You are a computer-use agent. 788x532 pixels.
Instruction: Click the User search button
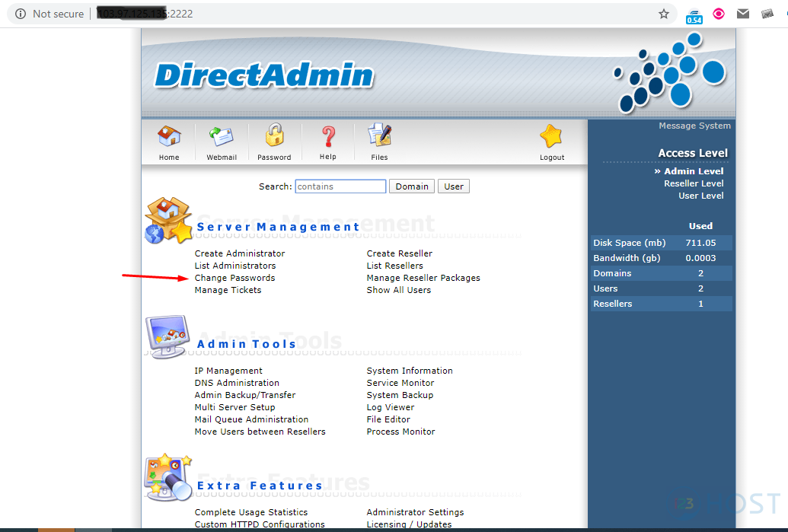point(453,186)
